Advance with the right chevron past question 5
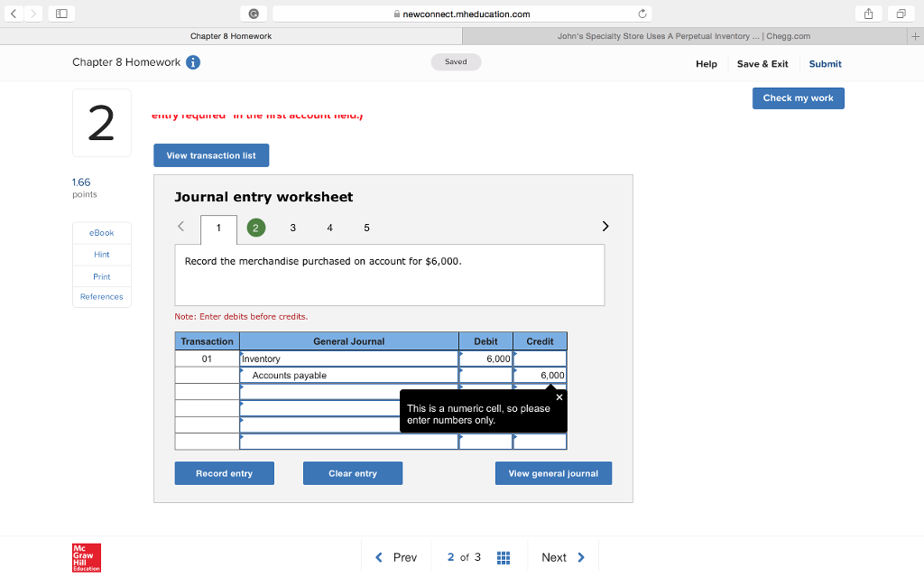Image resolution: width=924 pixels, height=578 pixels. [605, 226]
